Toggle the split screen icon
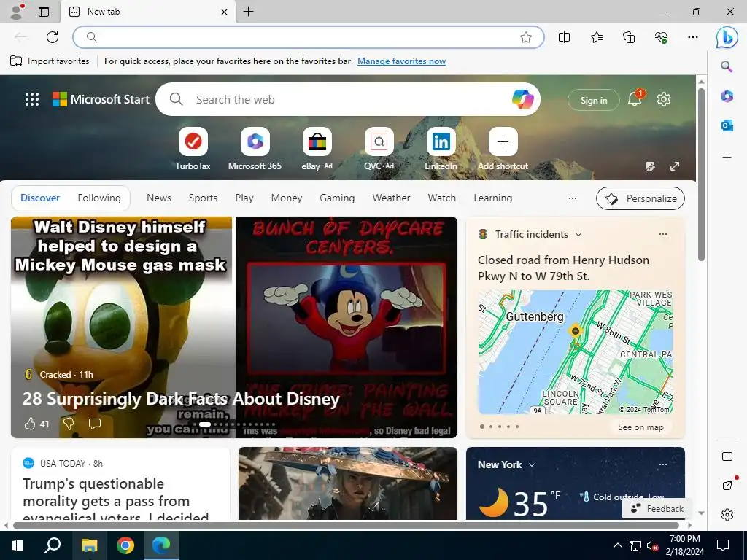Screen dimensions: 747x560 [x=564, y=37]
